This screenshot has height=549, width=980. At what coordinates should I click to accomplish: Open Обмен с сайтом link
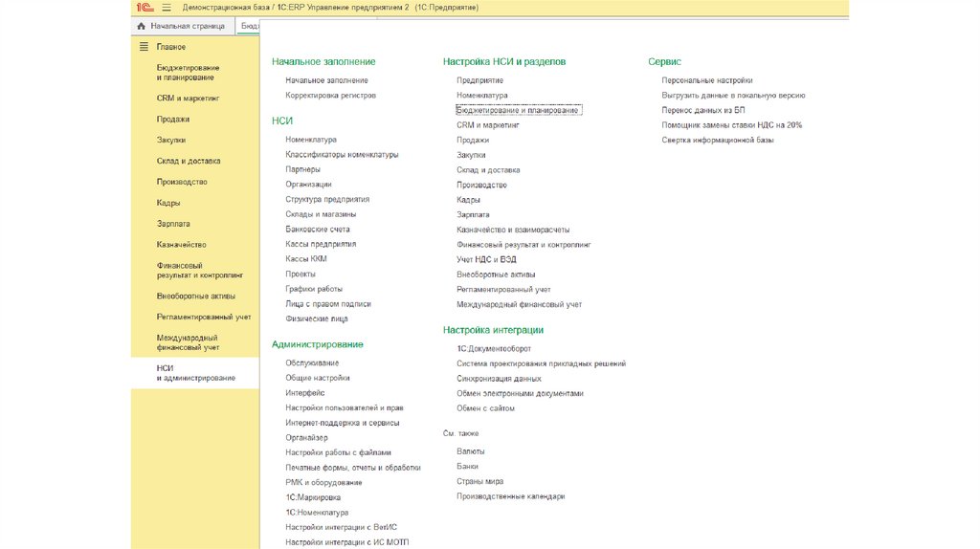click(485, 409)
